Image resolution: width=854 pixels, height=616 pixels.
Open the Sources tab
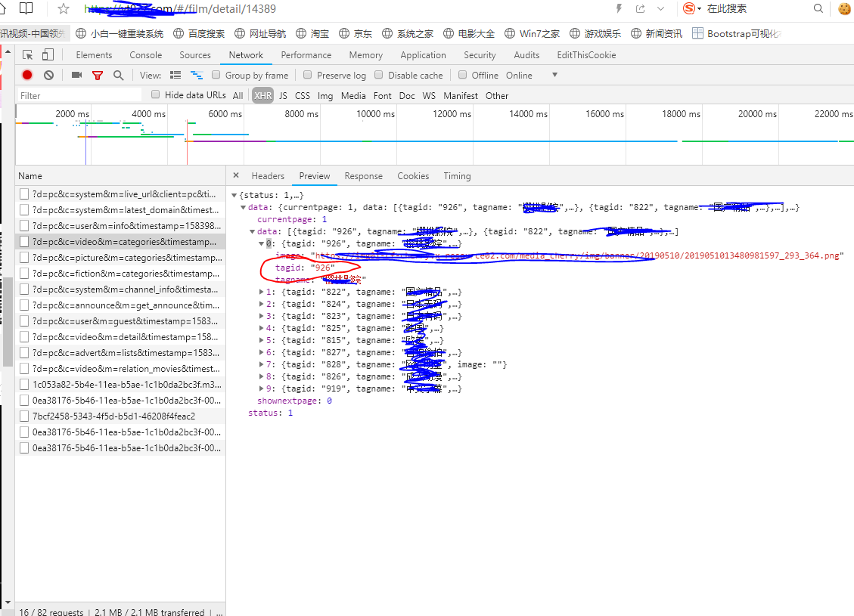(195, 55)
